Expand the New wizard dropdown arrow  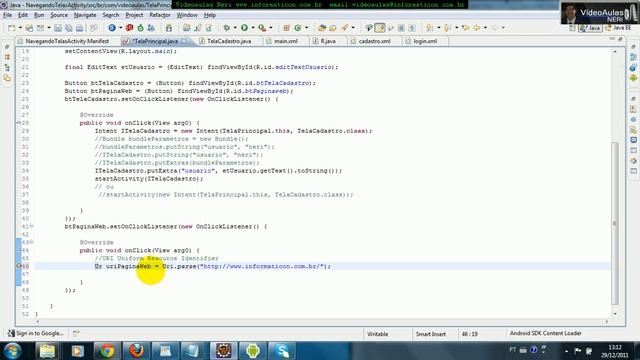[20, 28]
